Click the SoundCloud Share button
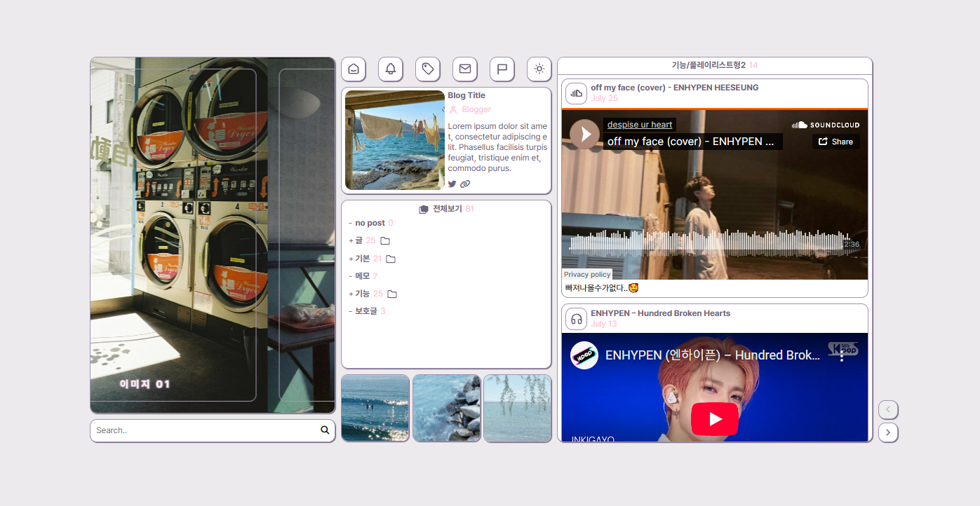The height and width of the screenshot is (506, 980). pos(836,142)
